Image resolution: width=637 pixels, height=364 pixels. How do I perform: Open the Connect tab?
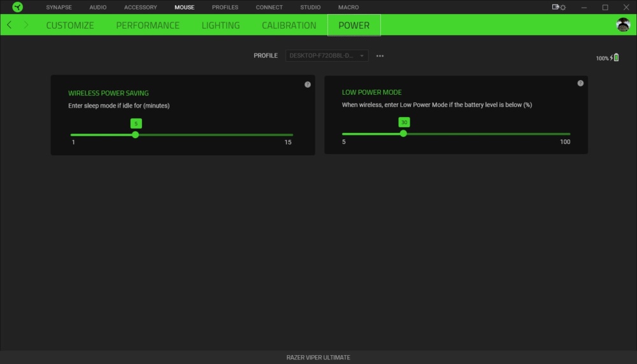[x=269, y=7]
